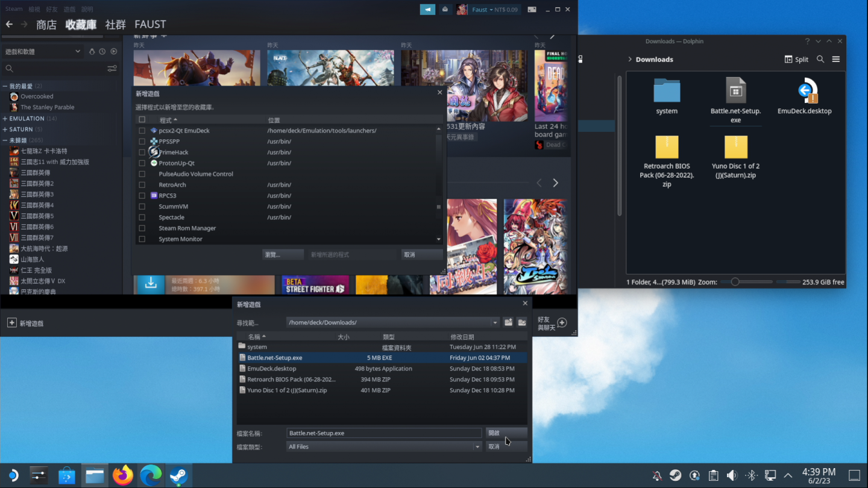Check the RetroArch checkbox

point(142,184)
